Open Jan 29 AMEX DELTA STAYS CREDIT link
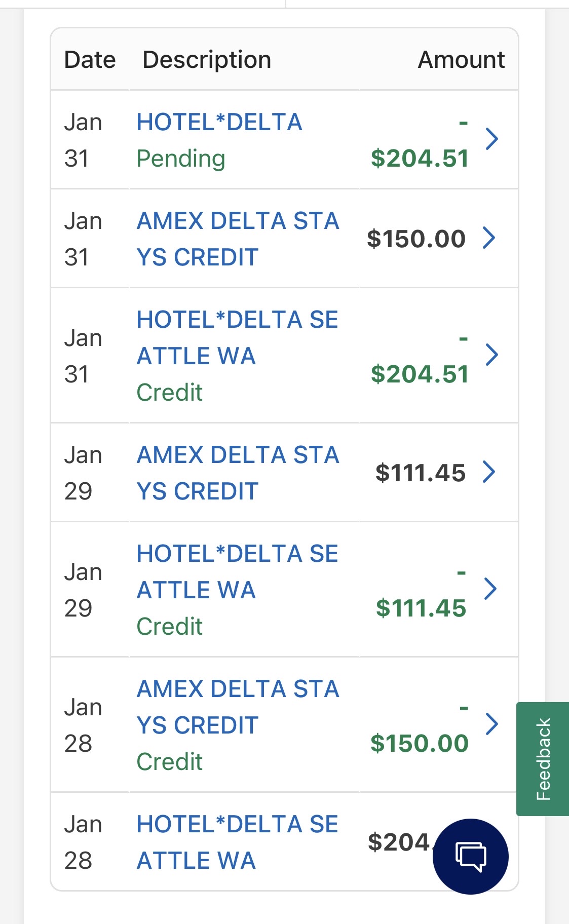569x924 pixels. tap(238, 473)
